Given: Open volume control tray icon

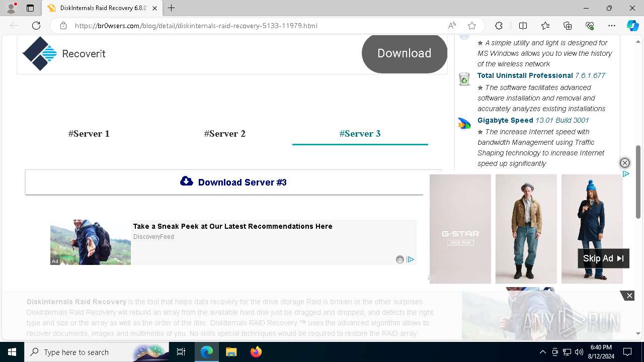Looking at the screenshot, I should [x=579, y=352].
